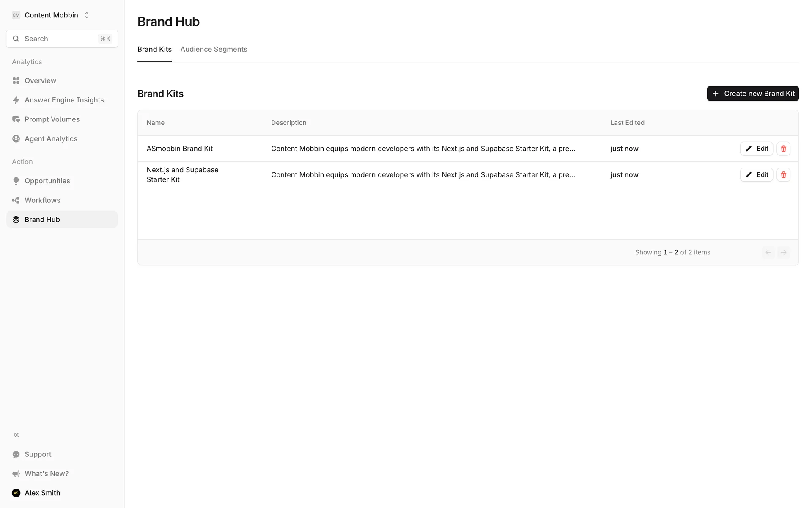Delete the ASmobbin Brand Kit row
This screenshot has height=508, width=812.
783,149
